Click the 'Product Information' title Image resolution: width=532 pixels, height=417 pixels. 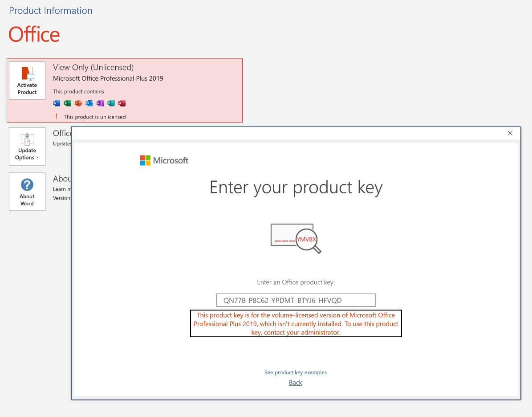point(51,11)
